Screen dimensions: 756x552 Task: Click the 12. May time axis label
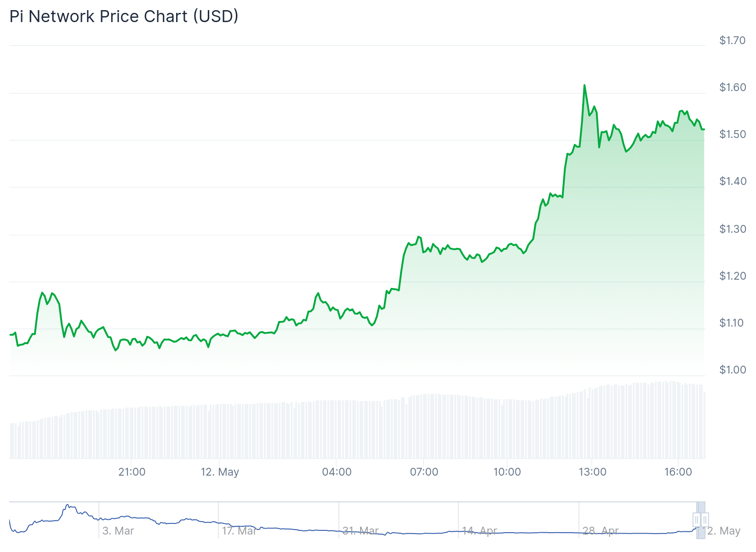point(220,472)
